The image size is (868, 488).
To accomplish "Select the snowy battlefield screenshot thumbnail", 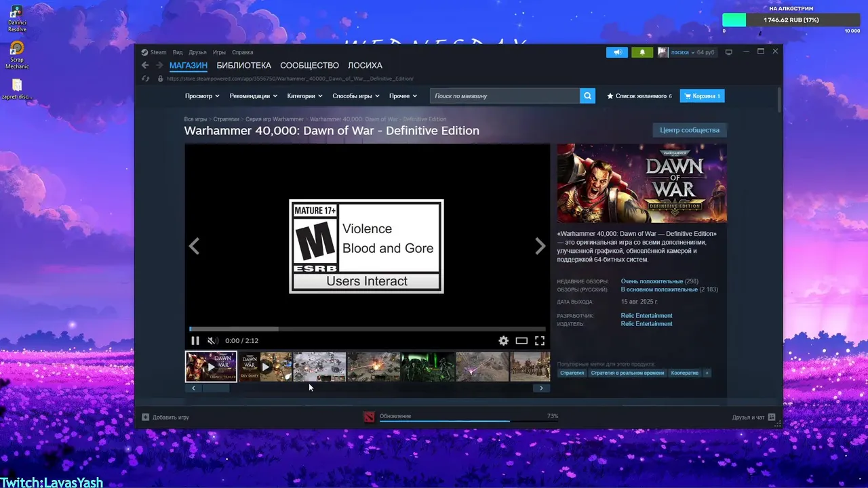I will (x=319, y=367).
